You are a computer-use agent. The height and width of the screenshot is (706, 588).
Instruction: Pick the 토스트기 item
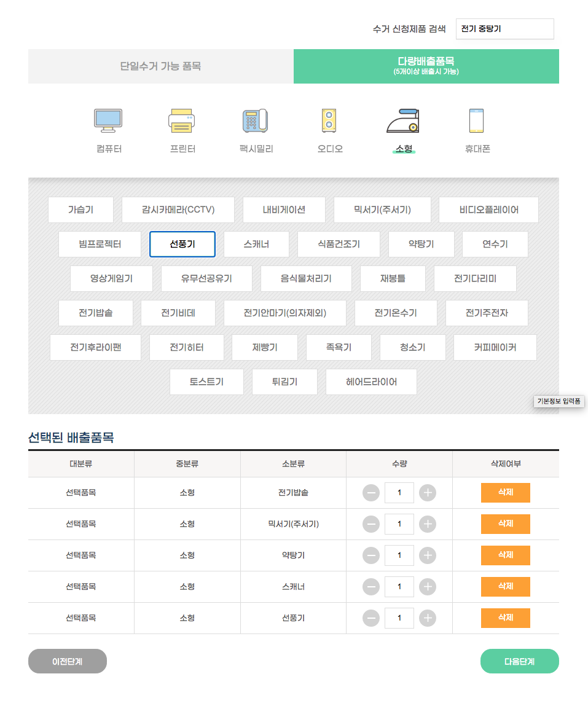point(206,382)
